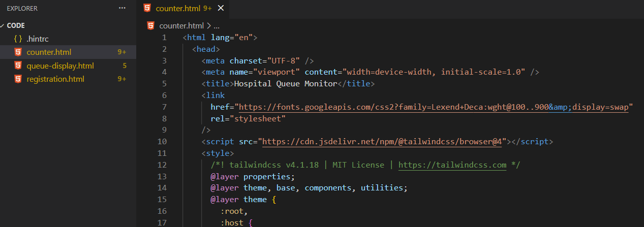Switch to the counter.html tab
Viewport: 644px width, 227px height.
point(179,8)
